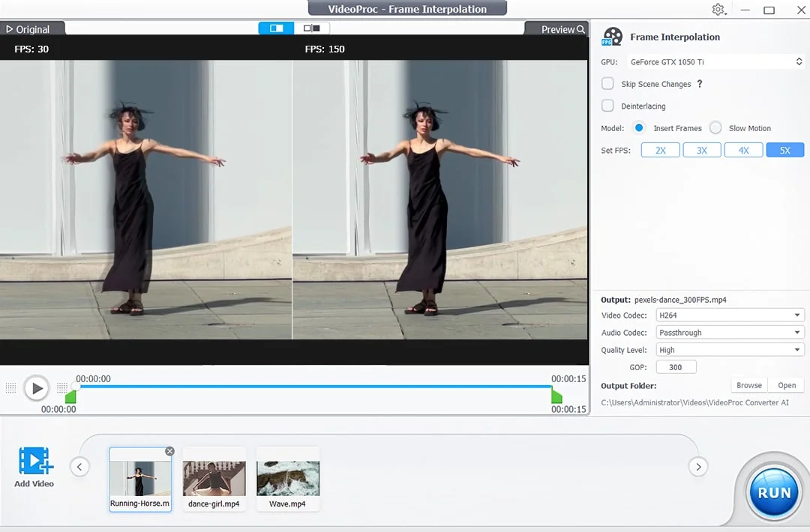Click the Frame Interpolation panel icon
Image resolution: width=810 pixels, height=532 pixels.
pyautogui.click(x=612, y=35)
